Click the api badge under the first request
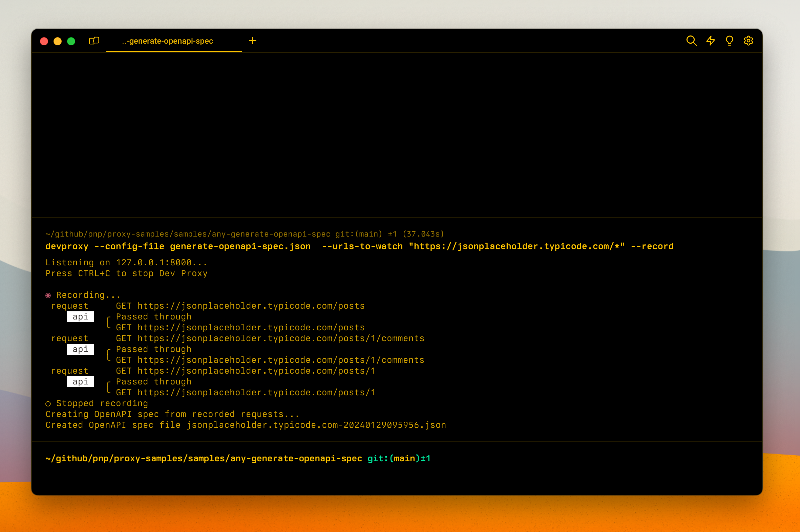This screenshot has height=532, width=800. point(80,316)
